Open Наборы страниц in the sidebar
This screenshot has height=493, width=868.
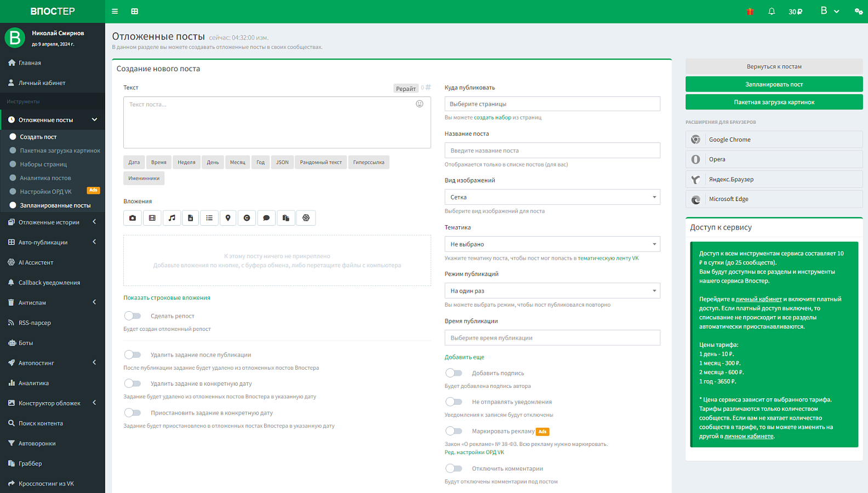point(43,164)
